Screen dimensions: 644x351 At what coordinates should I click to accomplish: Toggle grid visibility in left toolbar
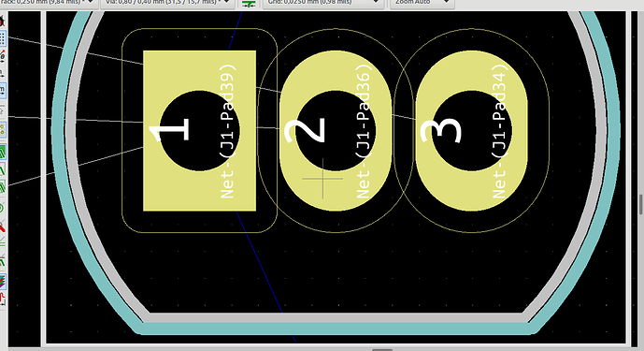pos(2,38)
